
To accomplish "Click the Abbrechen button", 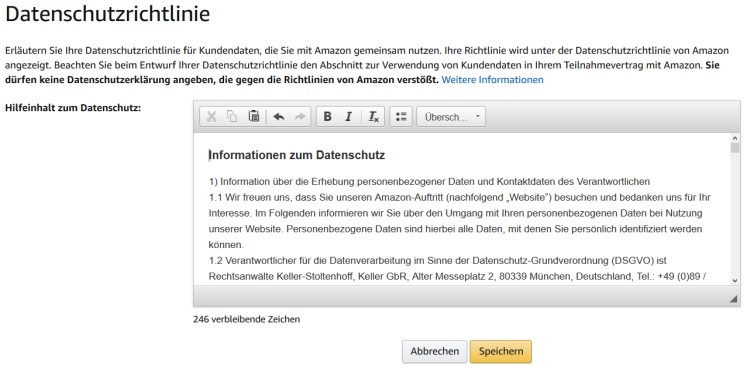I will 434,351.
